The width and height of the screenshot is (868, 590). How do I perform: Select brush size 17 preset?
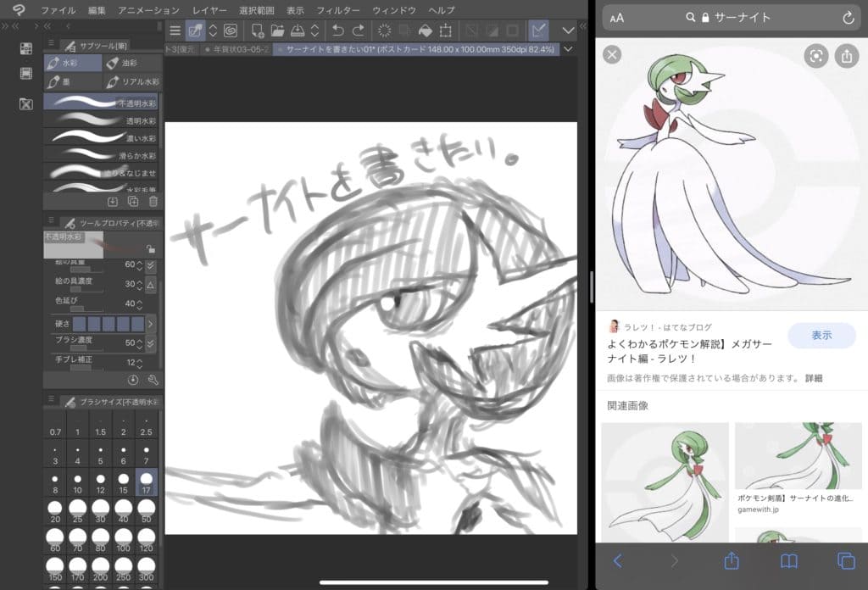pyautogui.click(x=146, y=482)
